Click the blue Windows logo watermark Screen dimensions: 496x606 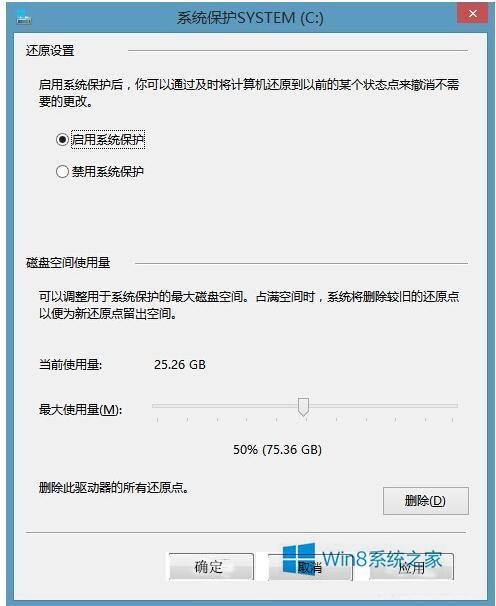(298, 558)
